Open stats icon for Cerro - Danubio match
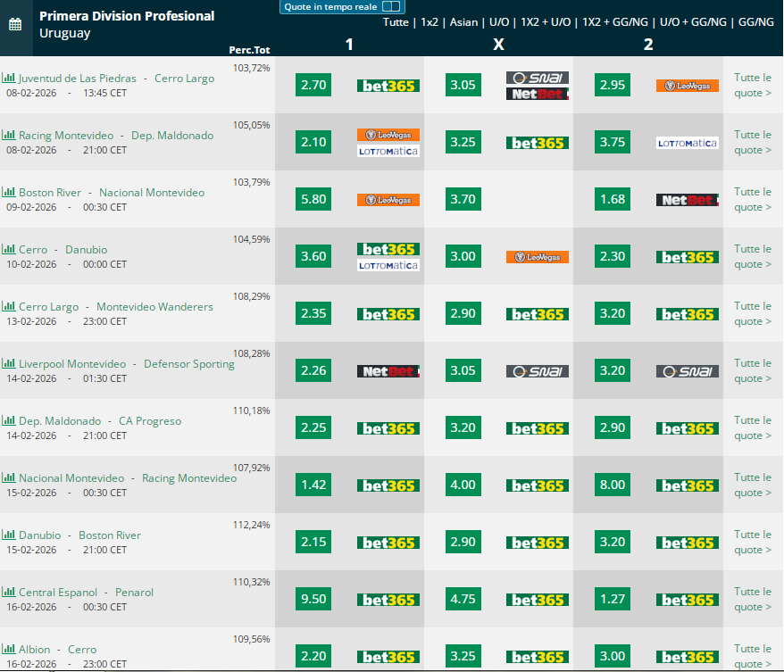 9,248
